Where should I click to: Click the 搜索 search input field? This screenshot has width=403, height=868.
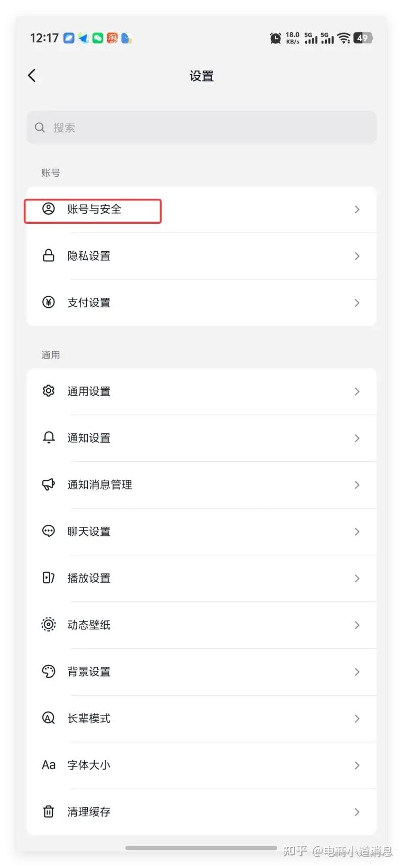pyautogui.click(x=201, y=127)
